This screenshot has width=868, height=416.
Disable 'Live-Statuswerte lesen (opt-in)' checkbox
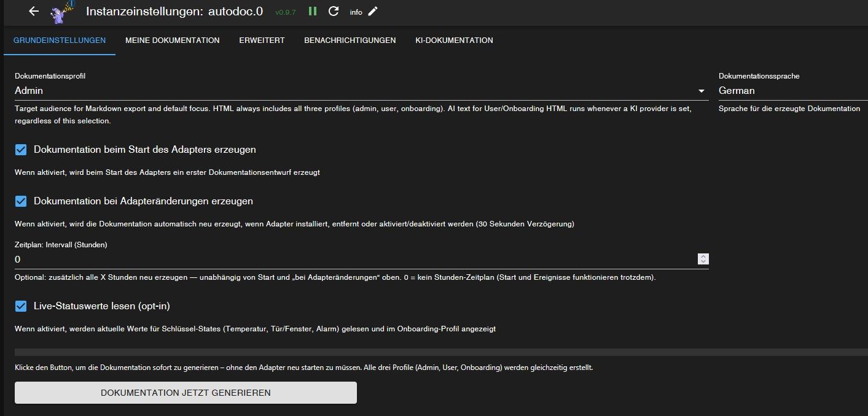tap(21, 306)
